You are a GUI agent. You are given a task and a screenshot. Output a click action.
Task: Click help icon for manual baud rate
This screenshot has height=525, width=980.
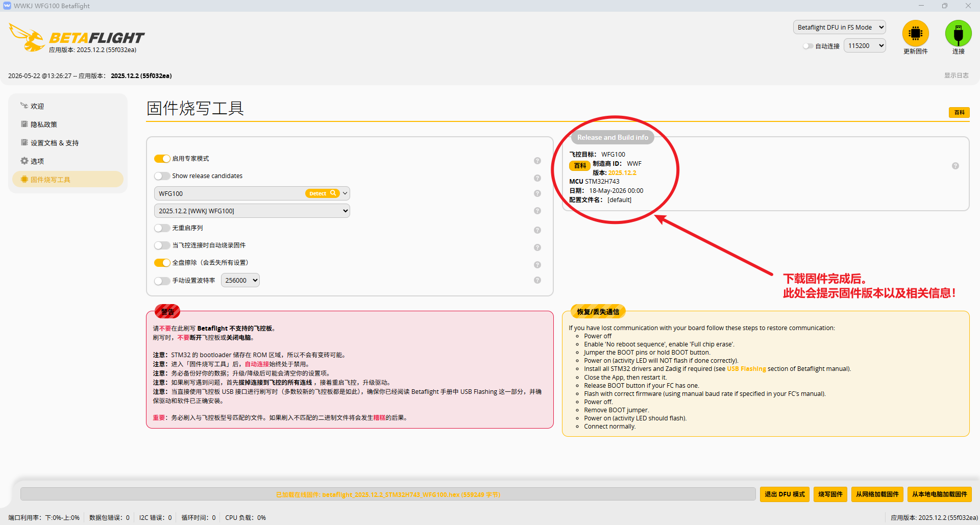[x=537, y=280]
